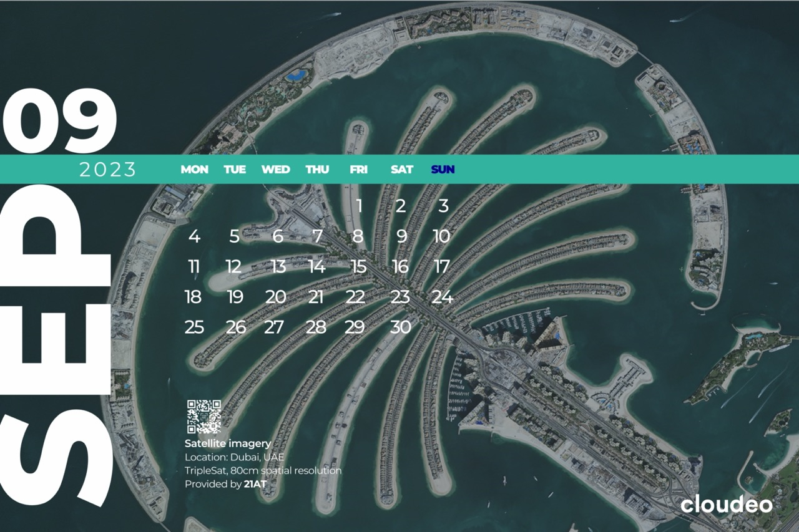
Task: Click on the date 23
Action: tap(399, 297)
